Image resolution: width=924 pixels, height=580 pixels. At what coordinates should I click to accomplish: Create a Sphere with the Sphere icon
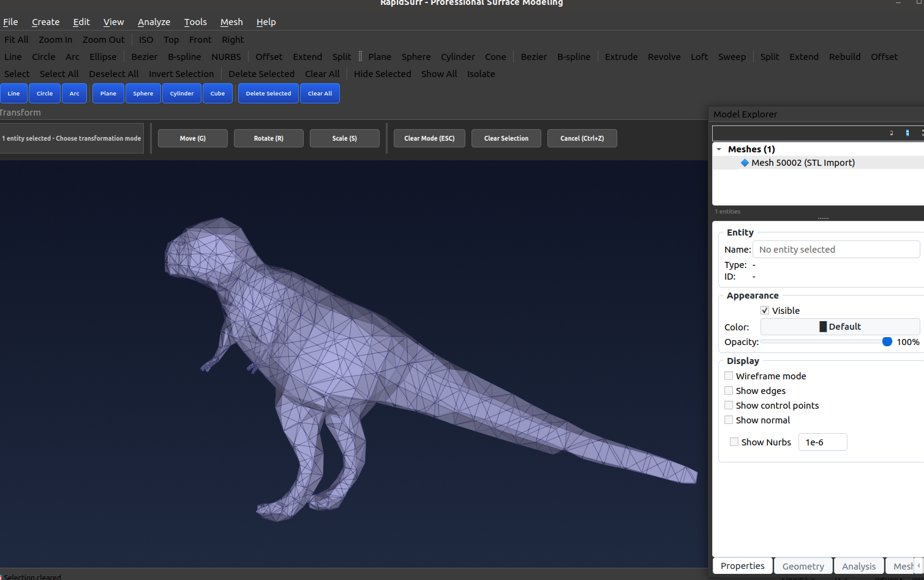coord(143,93)
